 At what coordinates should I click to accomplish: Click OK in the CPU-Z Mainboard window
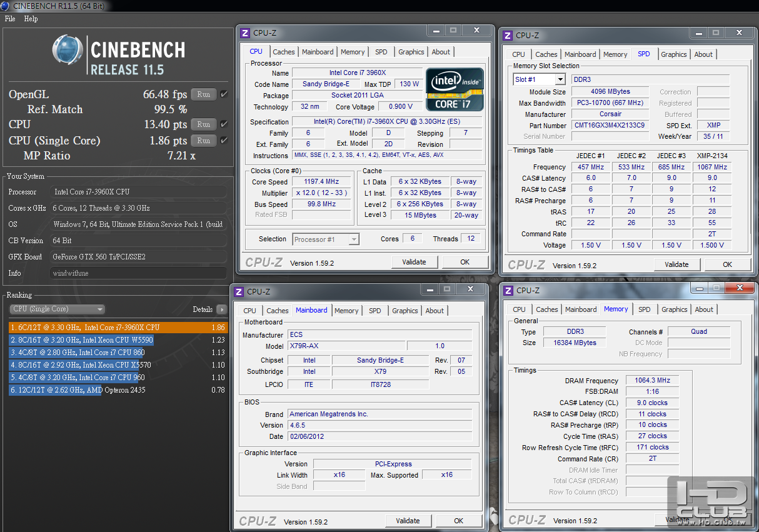tap(458, 521)
